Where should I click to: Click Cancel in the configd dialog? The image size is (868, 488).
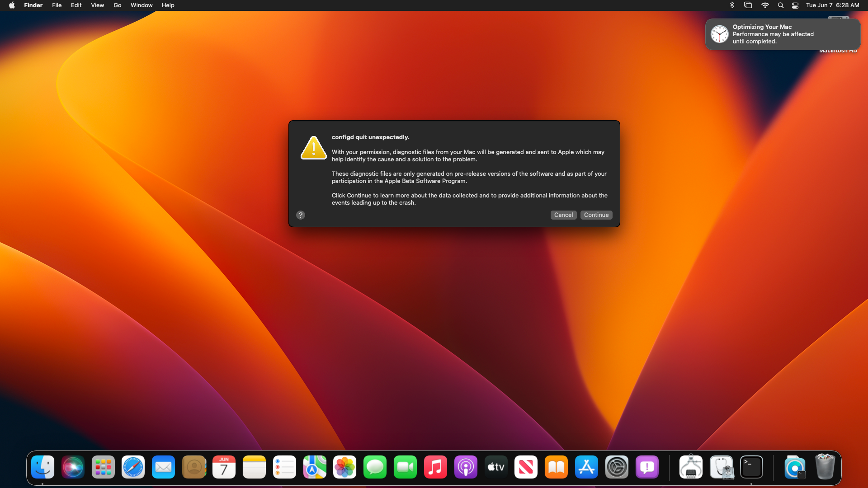point(563,215)
